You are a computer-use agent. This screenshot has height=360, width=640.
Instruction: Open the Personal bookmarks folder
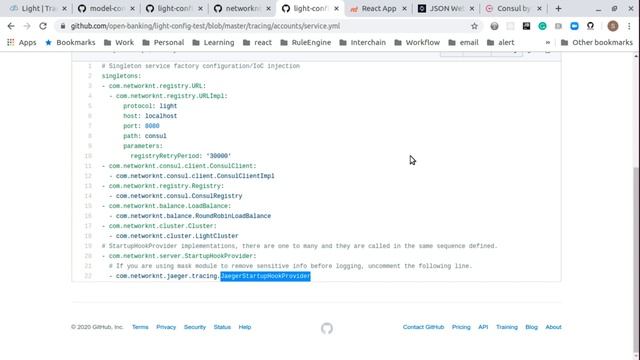163,42
